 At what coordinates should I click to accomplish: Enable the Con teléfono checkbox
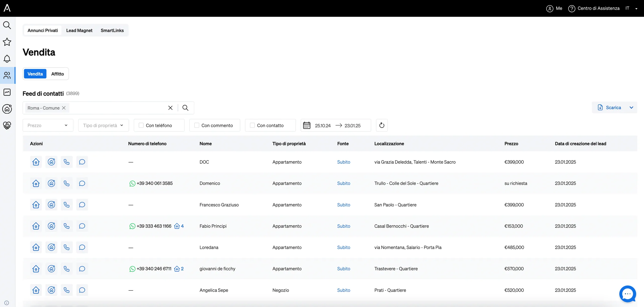[x=141, y=125]
